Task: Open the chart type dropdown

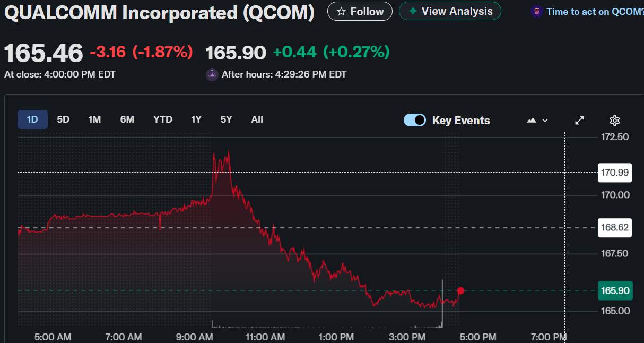Action: pos(537,121)
